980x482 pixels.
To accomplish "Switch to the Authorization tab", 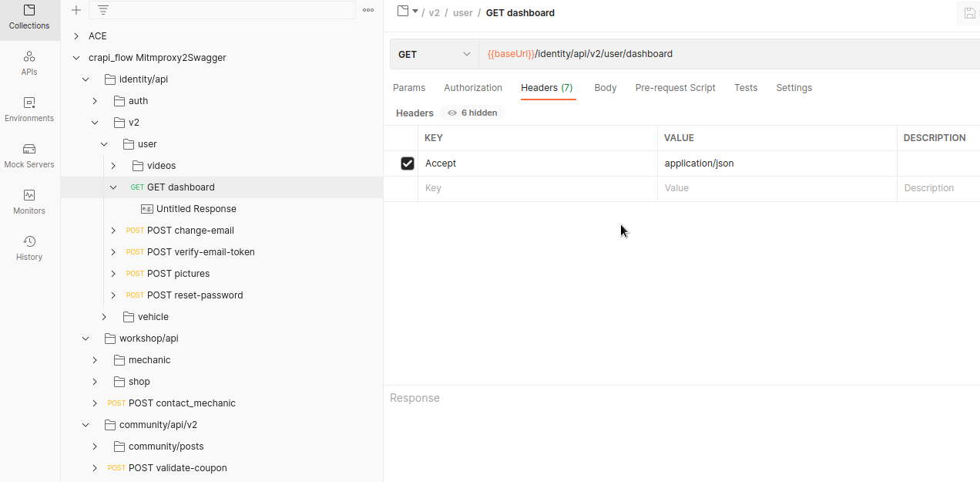I will pyautogui.click(x=472, y=88).
